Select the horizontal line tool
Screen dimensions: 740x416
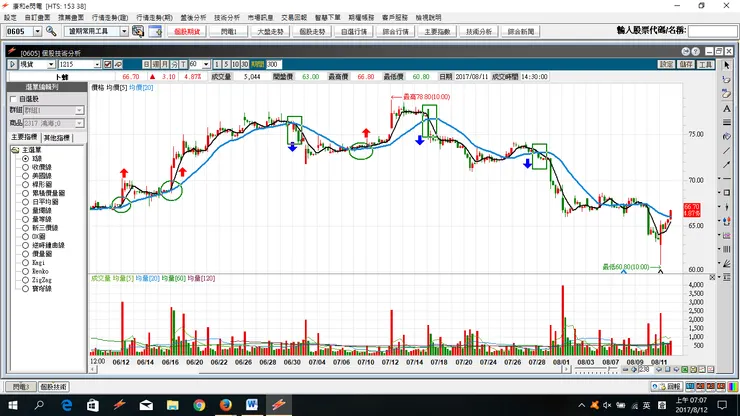(726, 178)
